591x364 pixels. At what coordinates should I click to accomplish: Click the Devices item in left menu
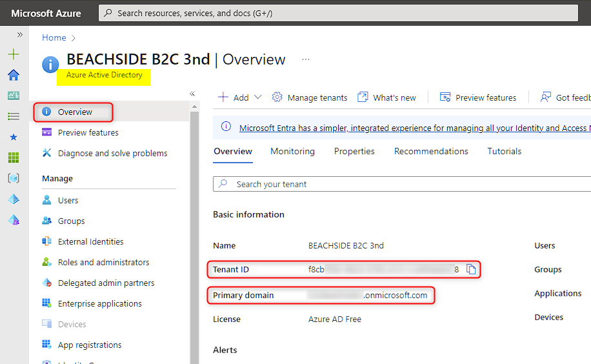pyautogui.click(x=72, y=325)
